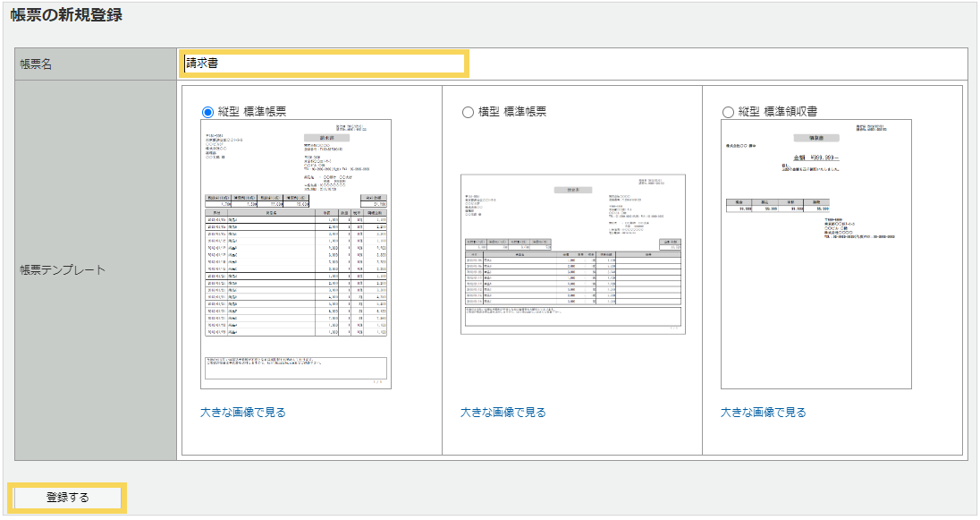Click the standard receipt preview thumbnail
980x520 pixels.
[815, 254]
